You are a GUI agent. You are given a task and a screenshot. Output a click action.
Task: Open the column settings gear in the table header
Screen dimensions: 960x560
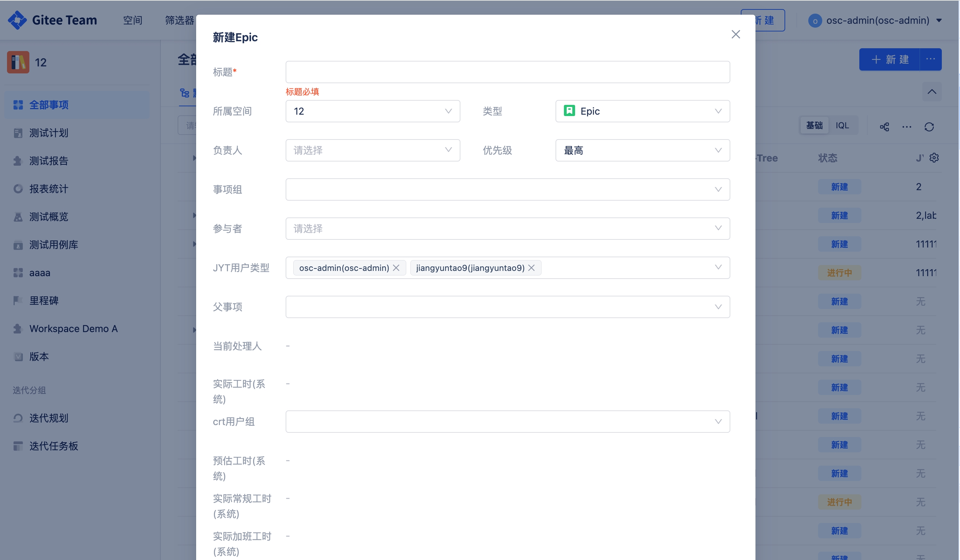click(934, 157)
